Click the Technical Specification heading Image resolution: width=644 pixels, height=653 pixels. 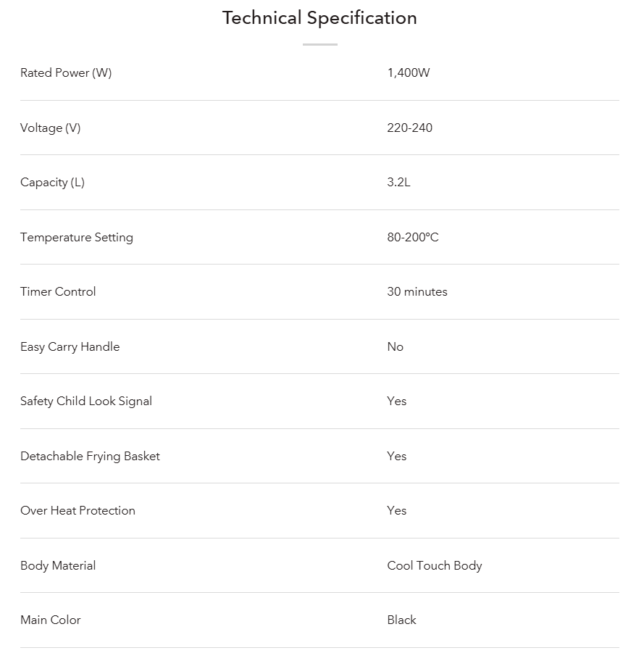(319, 18)
